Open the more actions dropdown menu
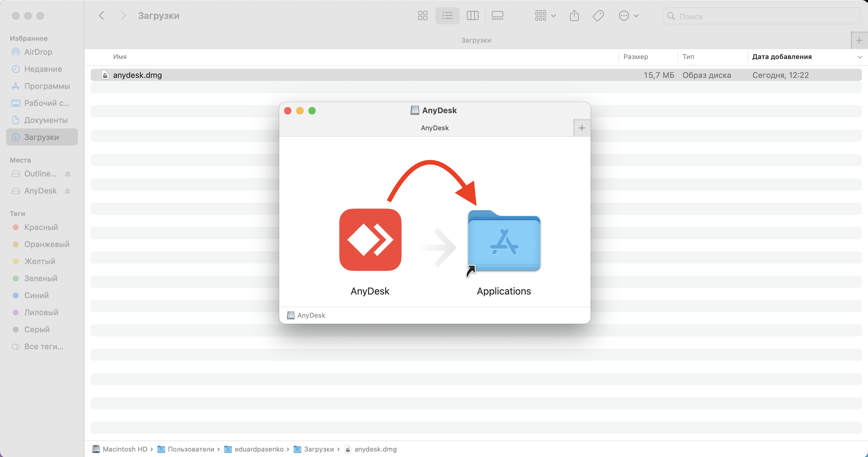The image size is (868, 457). 628,16
